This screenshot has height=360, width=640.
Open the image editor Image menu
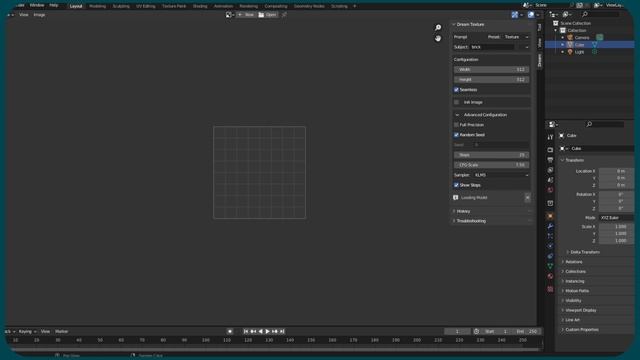tap(39, 15)
